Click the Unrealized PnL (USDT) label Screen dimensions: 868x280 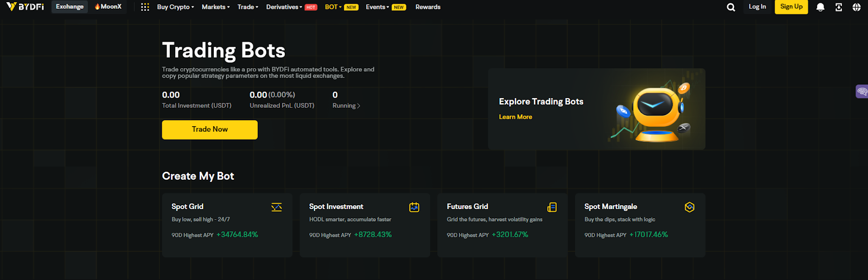pos(282,106)
